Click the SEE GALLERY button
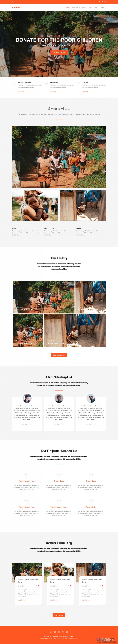 pyautogui.click(x=59, y=355)
